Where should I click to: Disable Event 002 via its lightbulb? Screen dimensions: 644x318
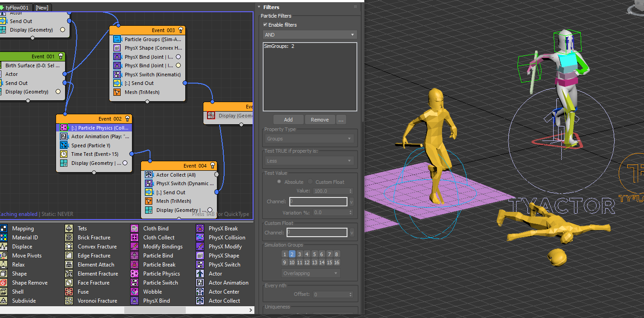(127, 119)
